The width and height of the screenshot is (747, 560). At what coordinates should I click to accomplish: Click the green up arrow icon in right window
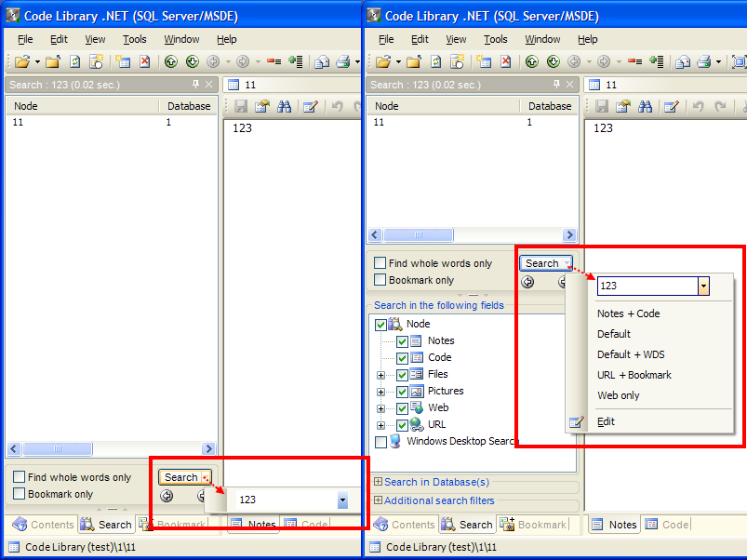pos(532,61)
